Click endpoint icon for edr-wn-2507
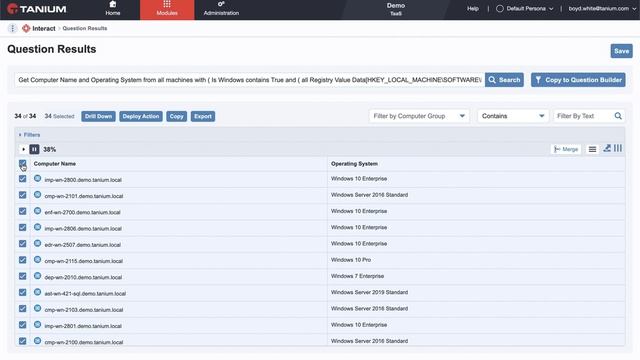This screenshot has height=360, width=640. (38, 243)
